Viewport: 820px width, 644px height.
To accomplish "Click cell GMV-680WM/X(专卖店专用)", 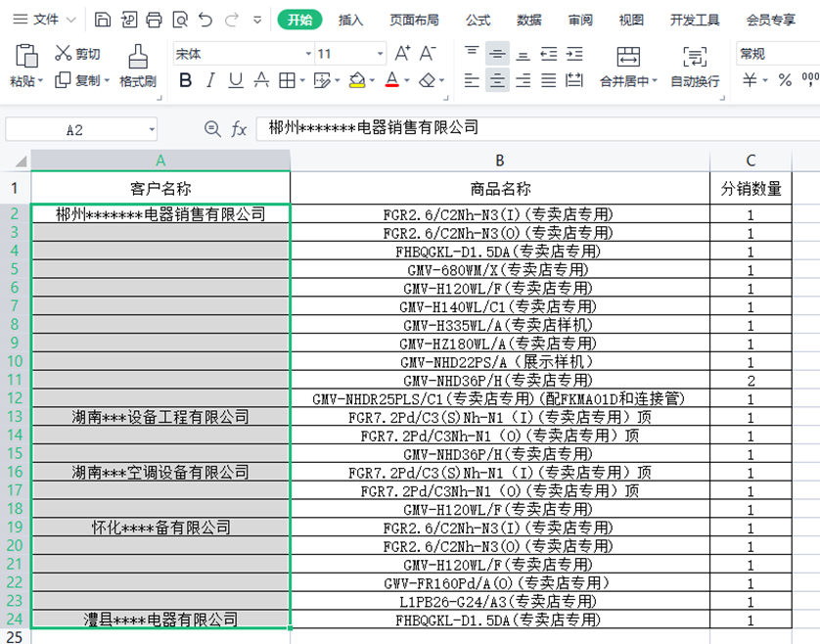I will (500, 270).
